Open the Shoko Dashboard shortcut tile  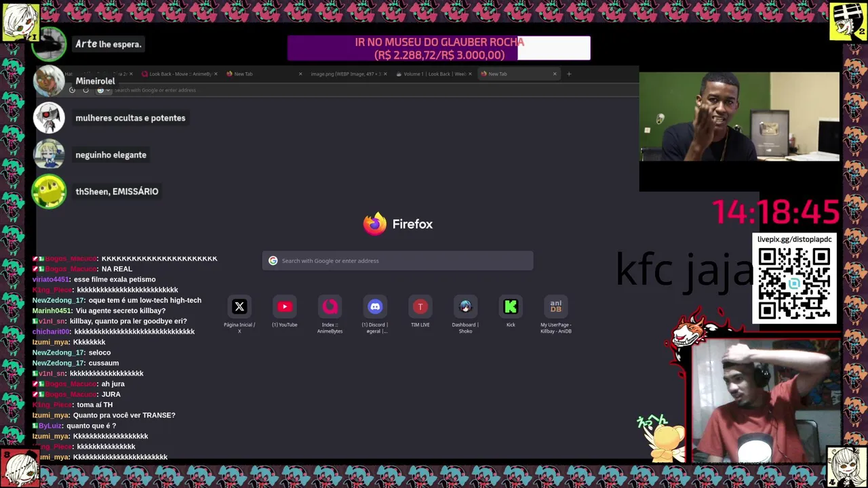(465, 307)
